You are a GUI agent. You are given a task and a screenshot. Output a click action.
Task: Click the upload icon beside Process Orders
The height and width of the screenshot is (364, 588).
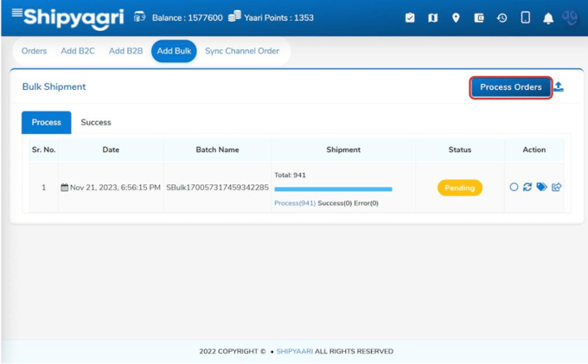point(559,86)
